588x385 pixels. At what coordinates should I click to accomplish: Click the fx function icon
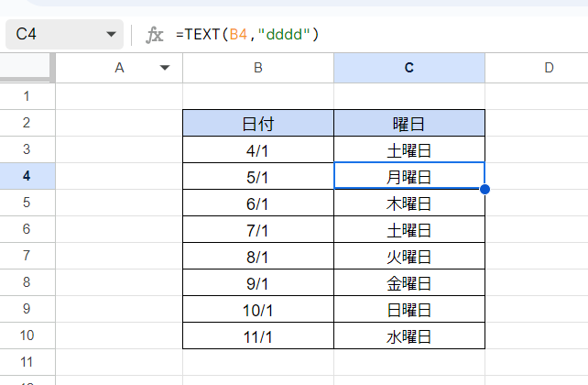[155, 35]
